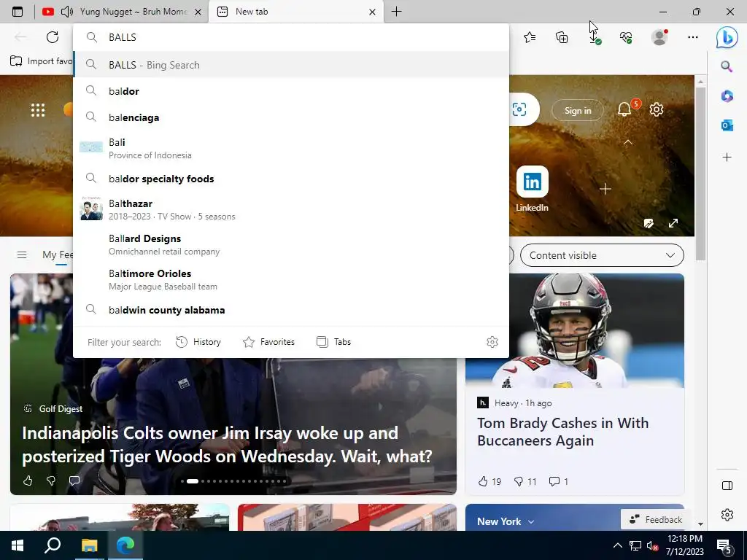Open taskbar search magnifier
The width and height of the screenshot is (747, 560).
coord(53,545)
